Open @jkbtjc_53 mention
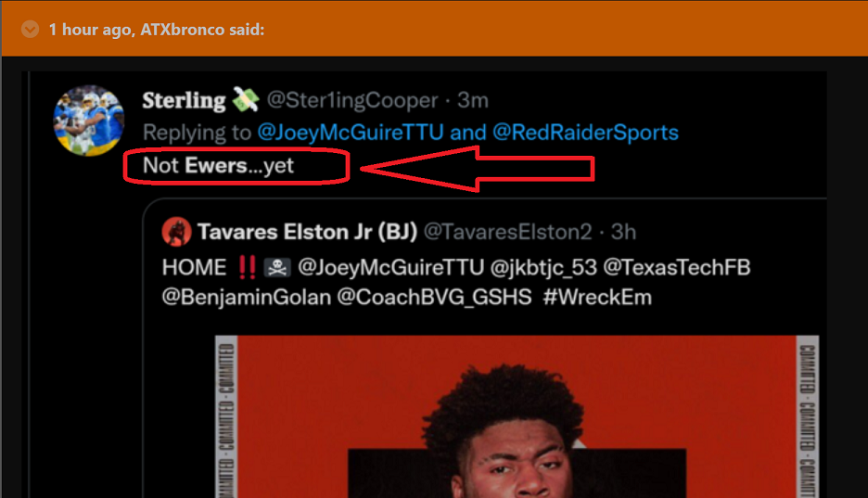Viewport: 868px width, 498px height. point(543,268)
